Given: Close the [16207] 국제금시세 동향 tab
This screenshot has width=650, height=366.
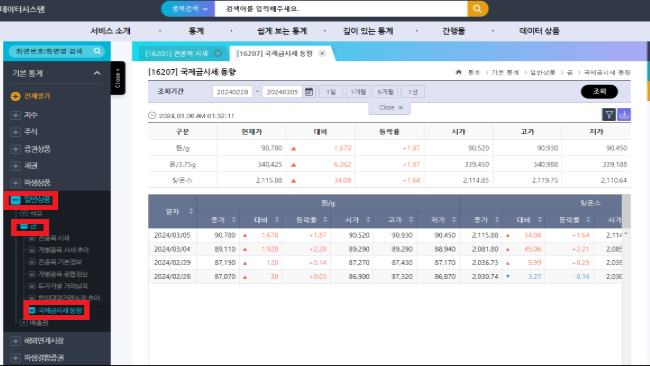Looking at the screenshot, I should [322, 53].
